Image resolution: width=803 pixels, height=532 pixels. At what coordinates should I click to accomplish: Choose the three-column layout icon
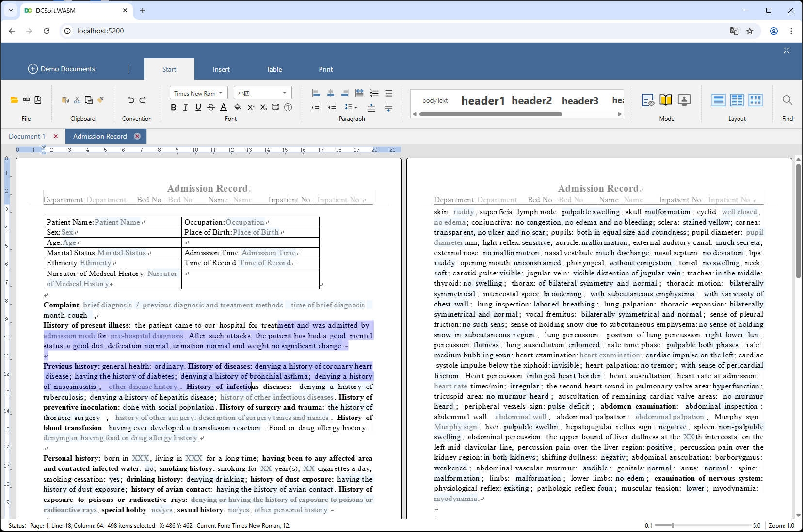tap(755, 100)
